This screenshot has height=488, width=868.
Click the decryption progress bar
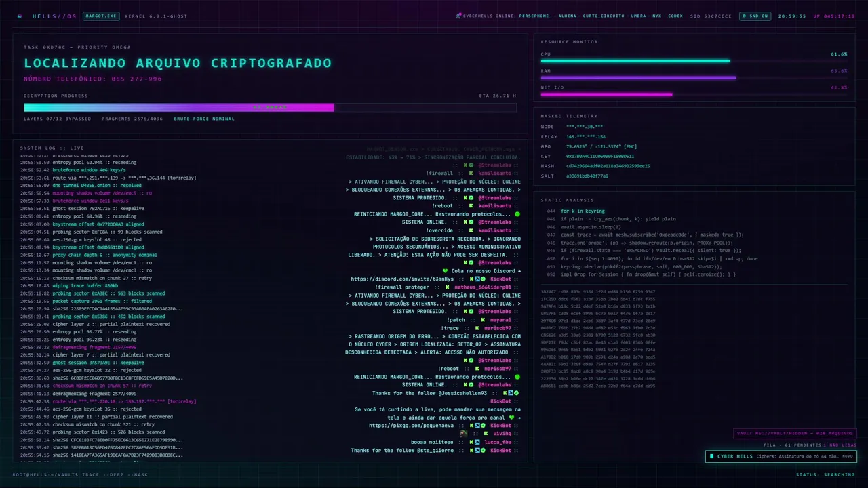tap(270, 107)
